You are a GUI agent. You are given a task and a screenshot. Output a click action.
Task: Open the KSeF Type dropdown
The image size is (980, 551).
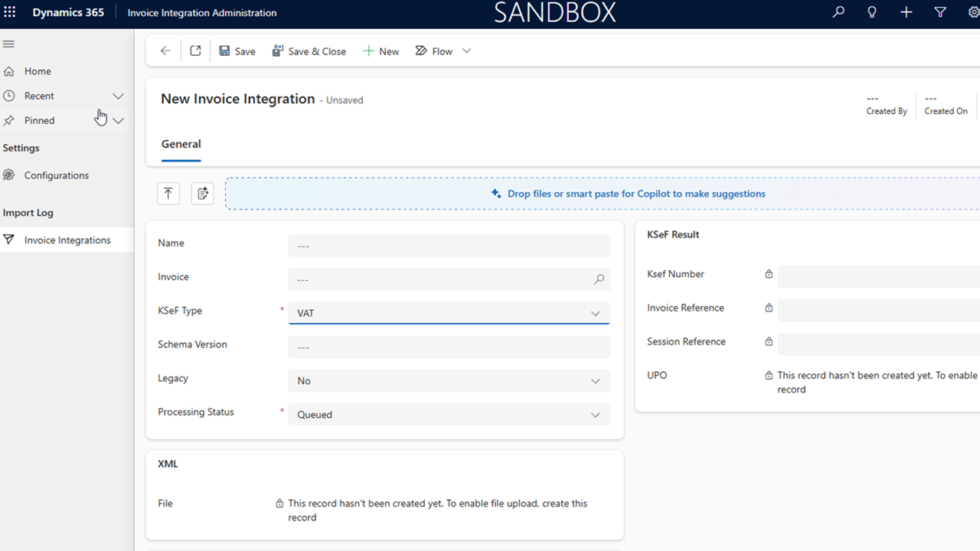pos(449,313)
